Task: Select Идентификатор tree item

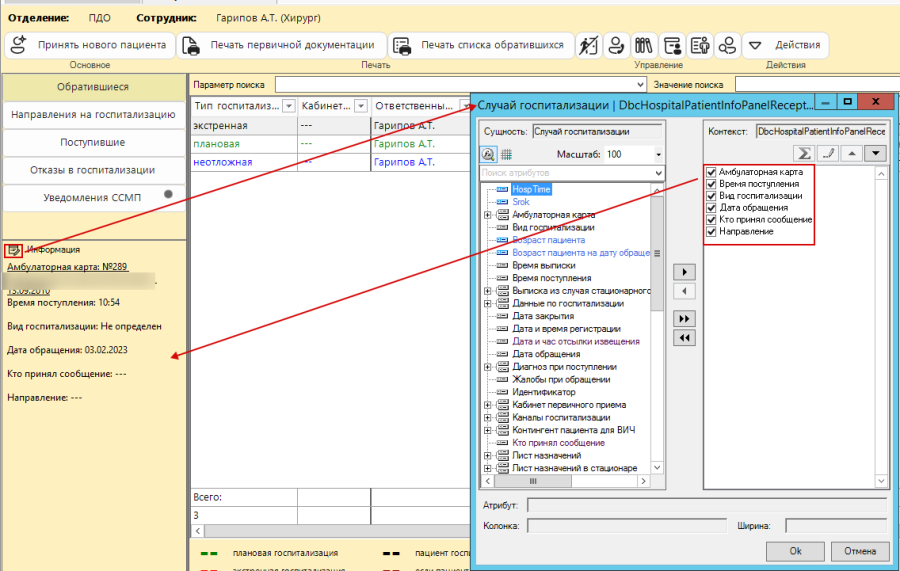Action: 543,393
